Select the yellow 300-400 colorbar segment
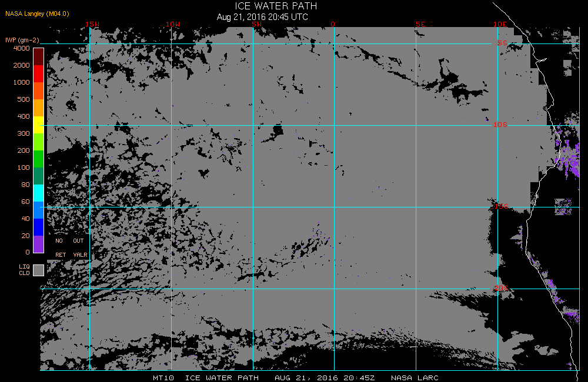The image size is (588, 382). (x=39, y=125)
